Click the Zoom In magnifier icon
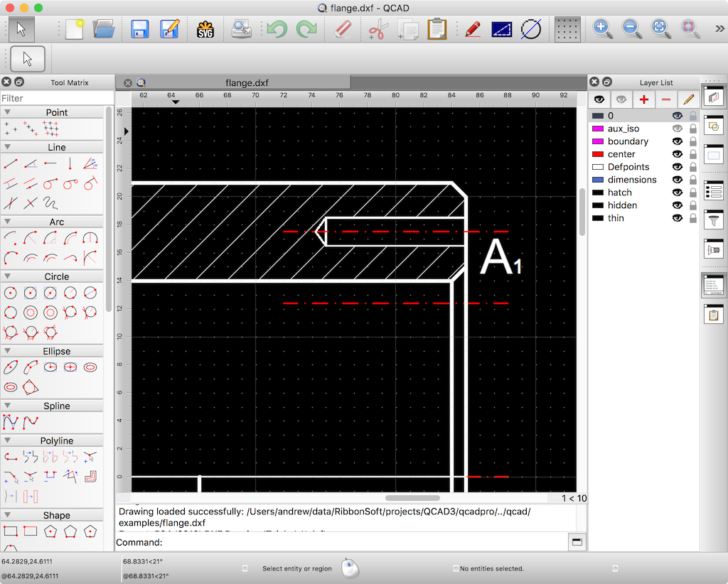728x584 pixels. tap(602, 29)
